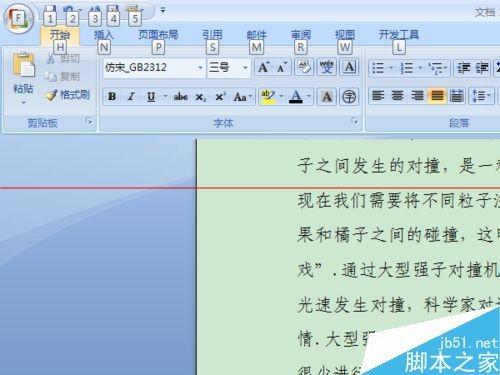Align text left
Screen dimensions: 500x375
point(378,96)
